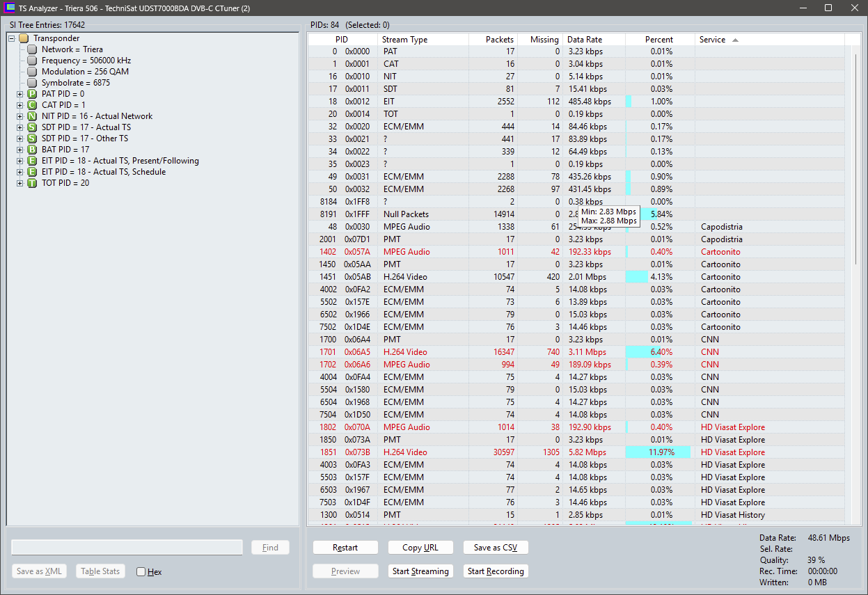Expand the PAT PID = 0 node

20,94
